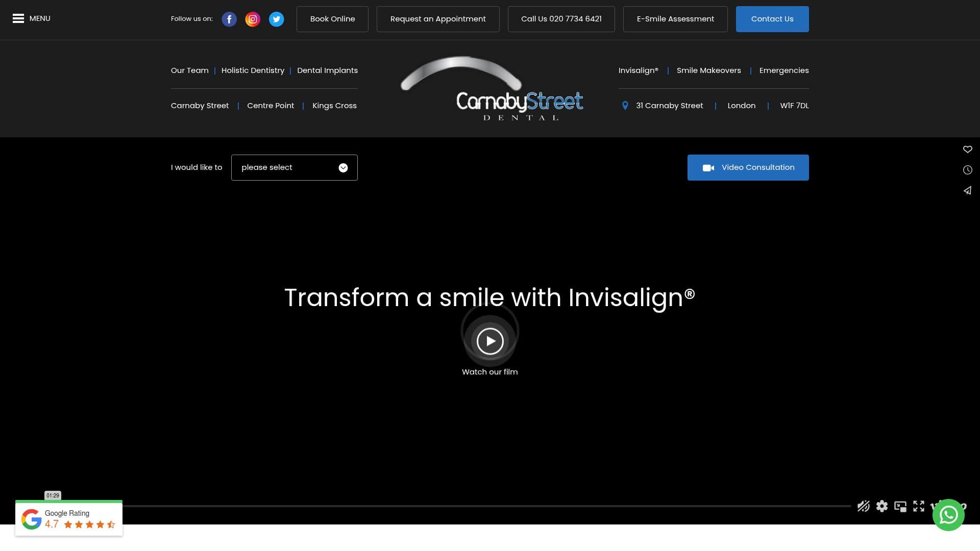Open the 'please select' dropdown

click(295, 167)
